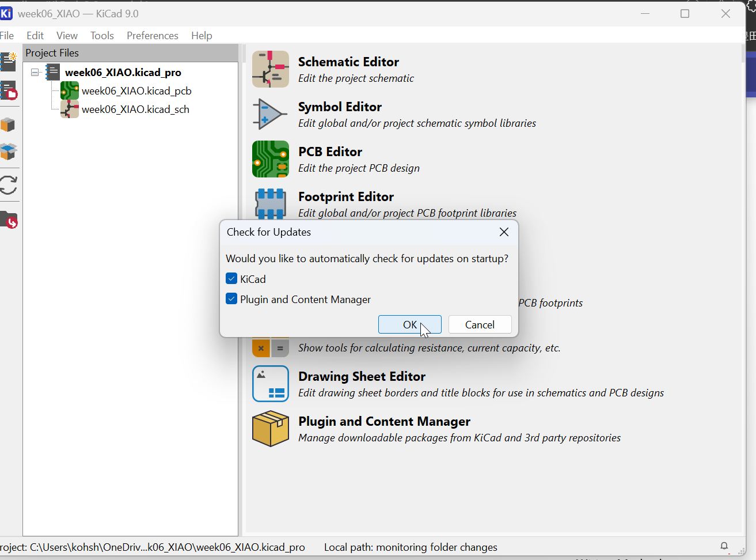Select week06_XIAO.kicad_pro in project tree

(123, 73)
